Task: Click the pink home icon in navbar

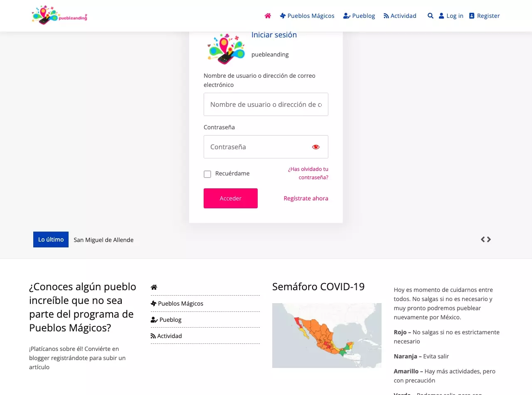Action: [268, 16]
